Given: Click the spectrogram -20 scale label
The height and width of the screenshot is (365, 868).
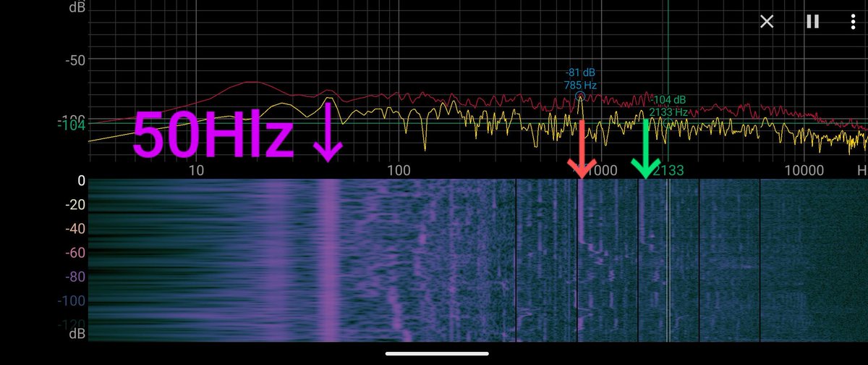Looking at the screenshot, I should pos(75,205).
